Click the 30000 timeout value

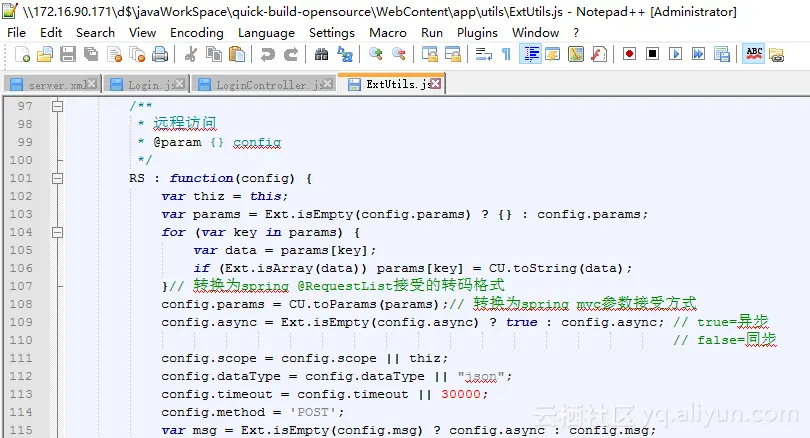pyautogui.click(x=461, y=394)
